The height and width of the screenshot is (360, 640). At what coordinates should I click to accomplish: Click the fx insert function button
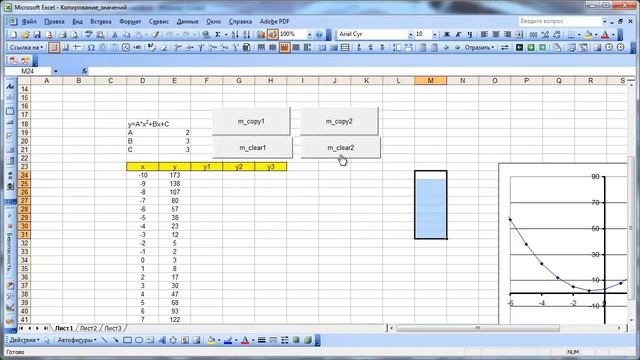[84, 71]
